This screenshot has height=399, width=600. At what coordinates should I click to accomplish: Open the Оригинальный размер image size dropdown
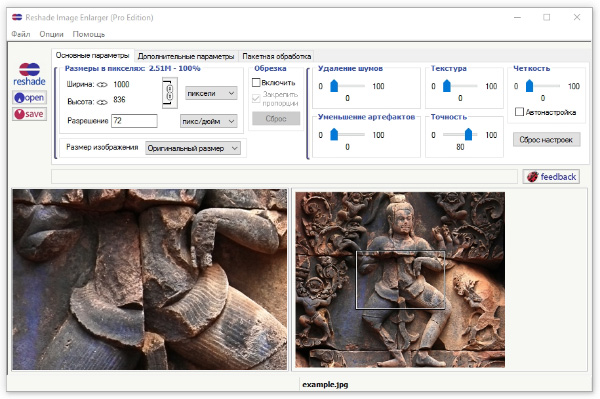pyautogui.click(x=193, y=148)
